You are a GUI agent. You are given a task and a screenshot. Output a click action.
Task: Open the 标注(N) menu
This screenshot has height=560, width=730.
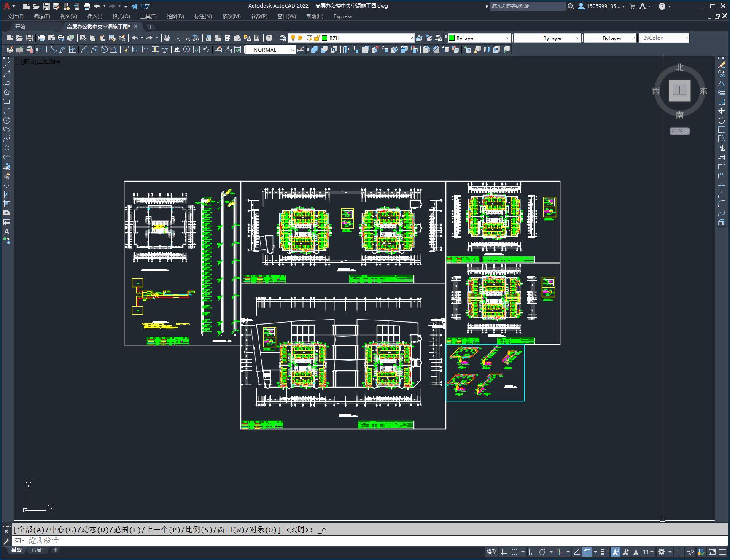203,16
